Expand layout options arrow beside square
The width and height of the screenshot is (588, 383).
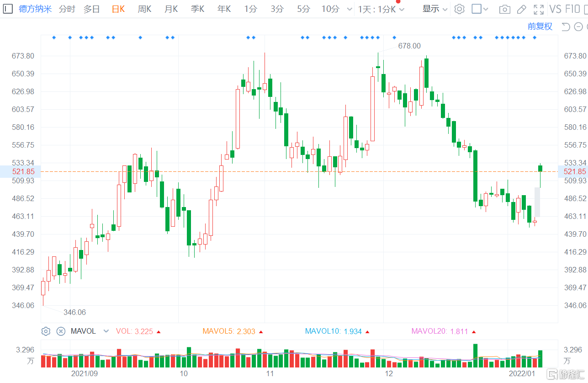point(486,9)
